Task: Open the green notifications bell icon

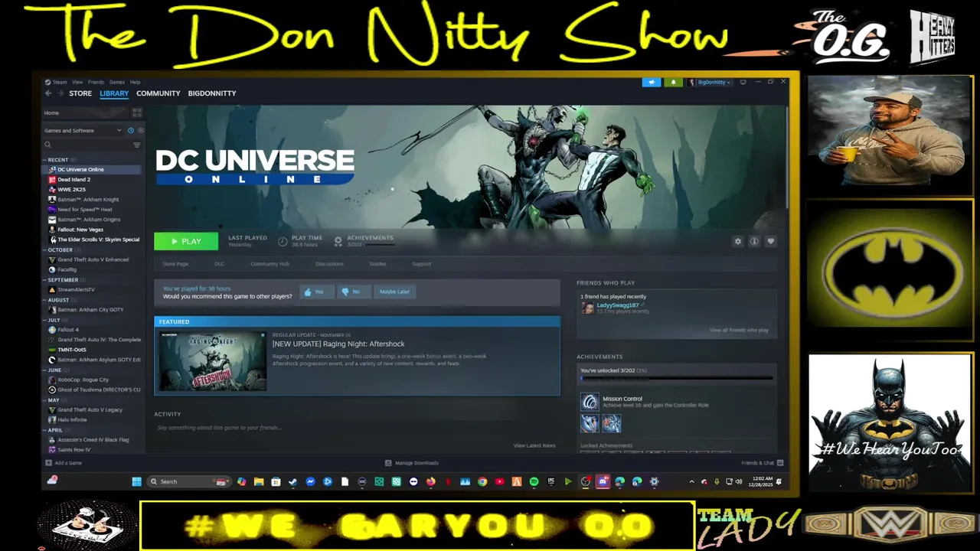Action: [x=674, y=82]
